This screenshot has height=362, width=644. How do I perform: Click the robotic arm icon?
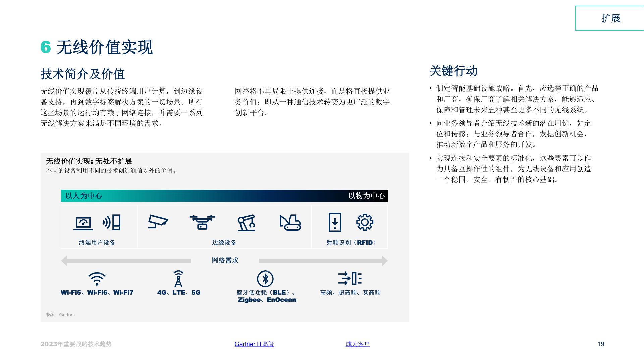click(x=247, y=223)
